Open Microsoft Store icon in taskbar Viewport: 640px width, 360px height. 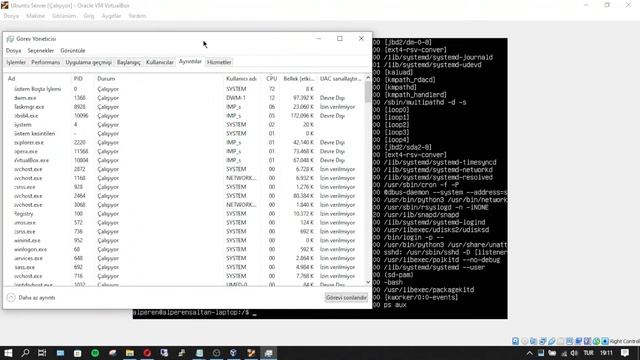78,353
